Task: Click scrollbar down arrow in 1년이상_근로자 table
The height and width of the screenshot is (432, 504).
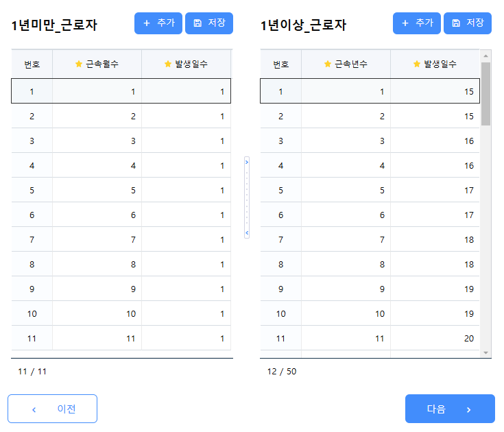Action: pos(486,352)
